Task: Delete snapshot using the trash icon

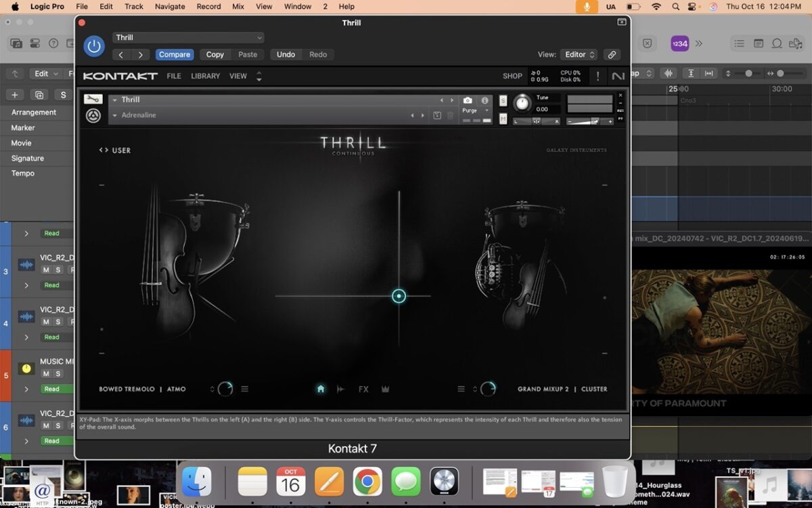Action: [450, 116]
